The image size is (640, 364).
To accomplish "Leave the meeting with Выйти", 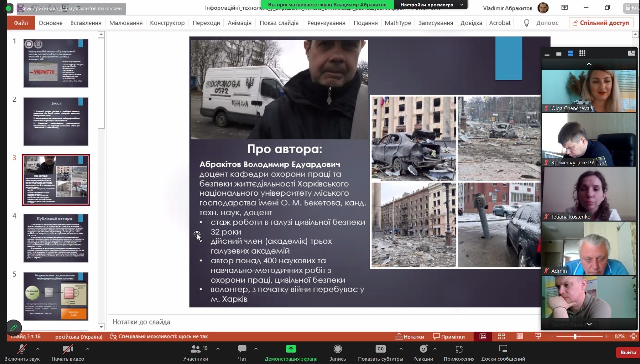I will click(x=628, y=352).
